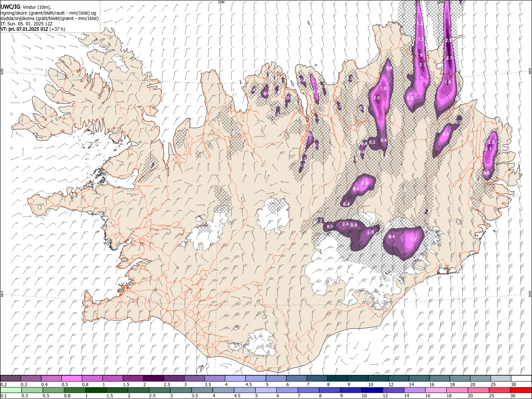Click the dark blue 10–12 swatch in the lower legend

[372, 390]
